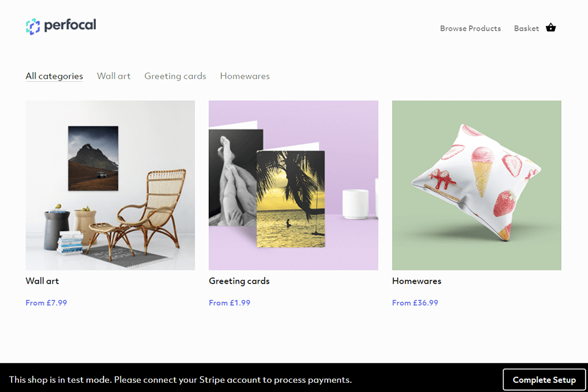588x392 pixels.
Task: Select the All categories tab
Action: [x=55, y=76]
